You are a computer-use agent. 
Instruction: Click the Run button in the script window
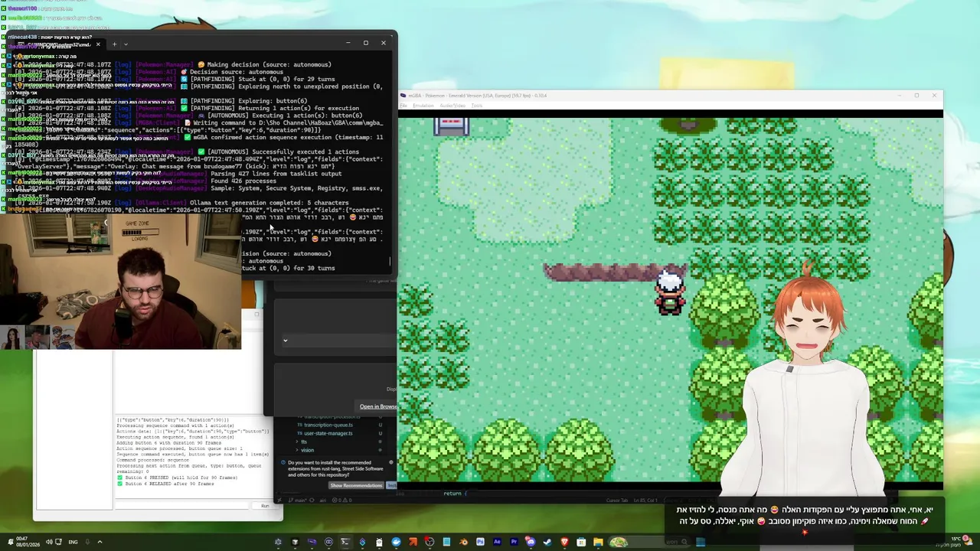tap(265, 506)
